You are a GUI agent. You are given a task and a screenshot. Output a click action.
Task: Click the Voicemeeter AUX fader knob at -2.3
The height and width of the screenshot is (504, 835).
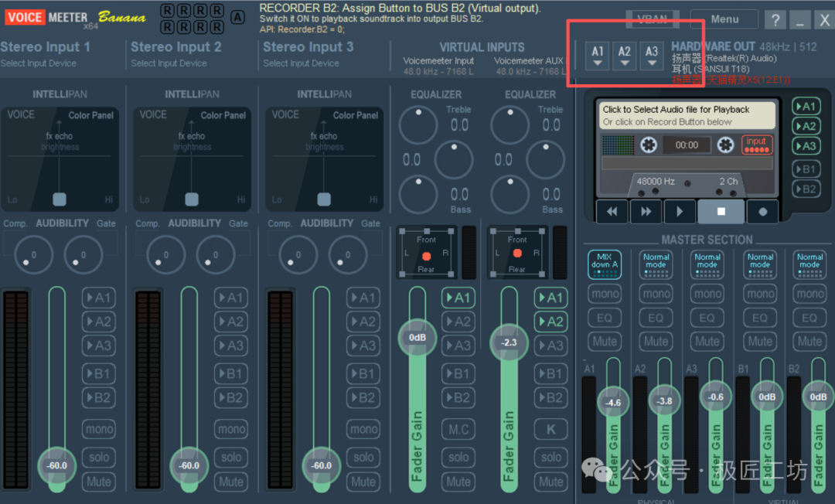(509, 342)
